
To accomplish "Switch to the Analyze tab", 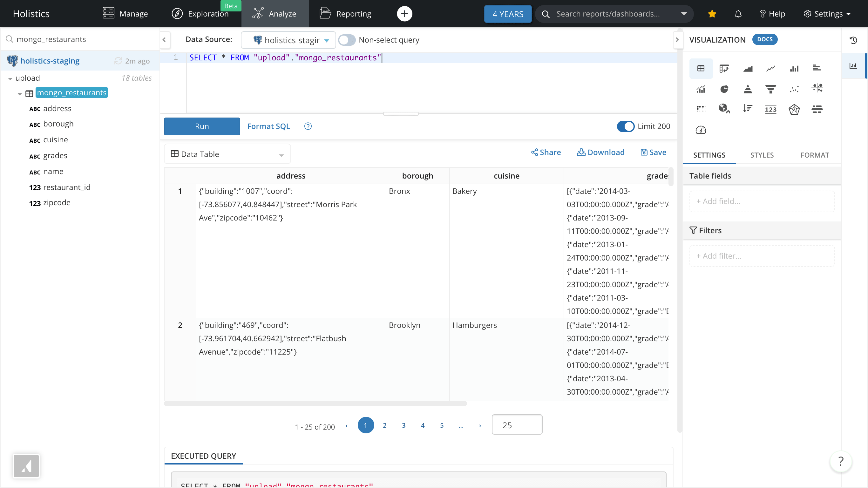I will (275, 13).
